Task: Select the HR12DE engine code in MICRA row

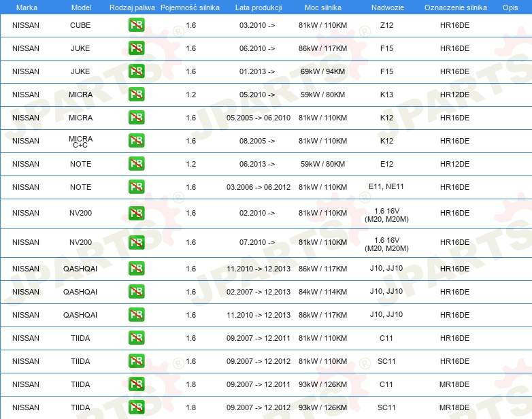Action: pos(454,95)
